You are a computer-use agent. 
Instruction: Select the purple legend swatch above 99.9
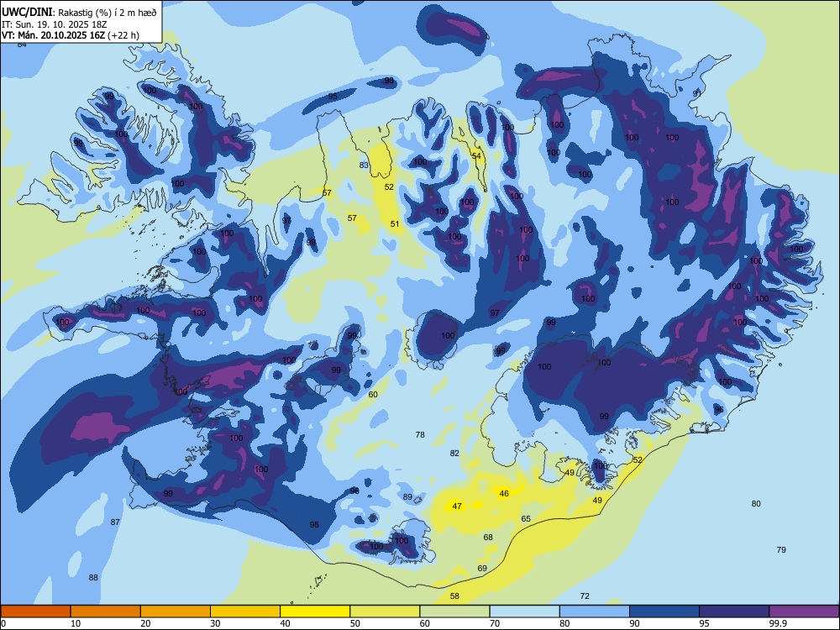point(804,612)
